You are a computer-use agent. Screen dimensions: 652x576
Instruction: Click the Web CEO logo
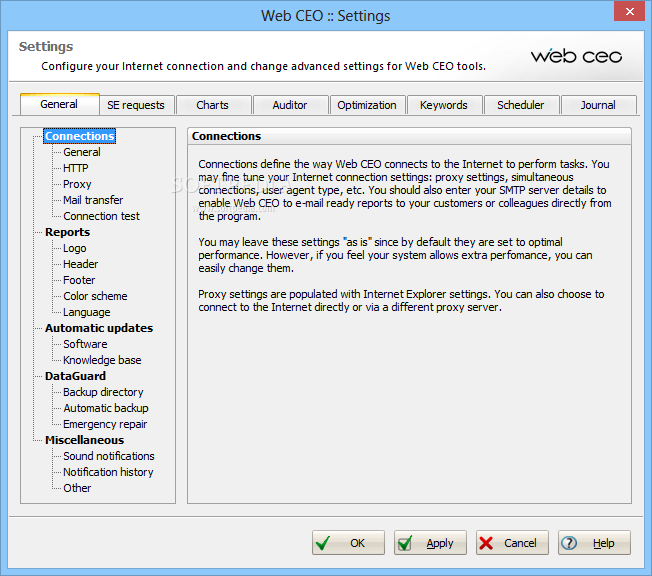click(x=576, y=56)
